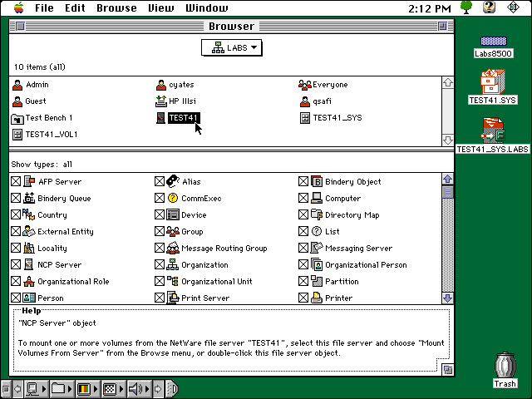The width and height of the screenshot is (532, 399).
Task: Select the cyates user icon
Action: 161,85
